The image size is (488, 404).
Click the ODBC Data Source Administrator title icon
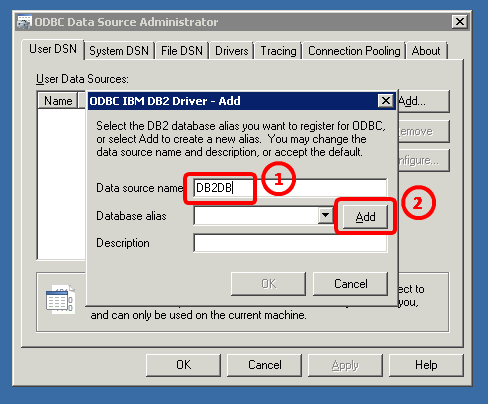tap(24, 22)
